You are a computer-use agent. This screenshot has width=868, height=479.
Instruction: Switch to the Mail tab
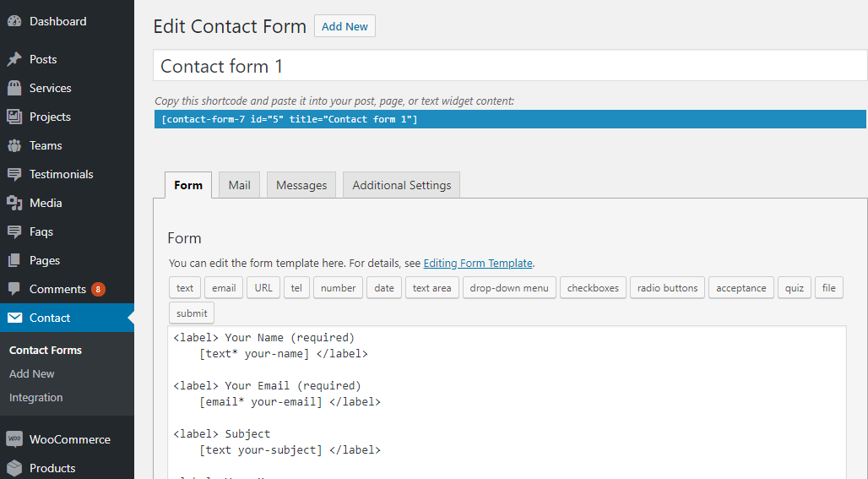coord(239,185)
